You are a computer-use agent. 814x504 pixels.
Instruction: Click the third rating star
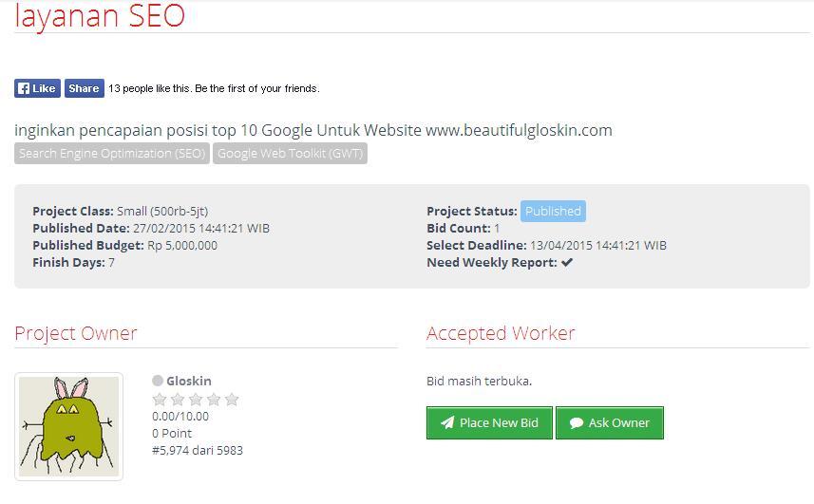[x=196, y=400]
